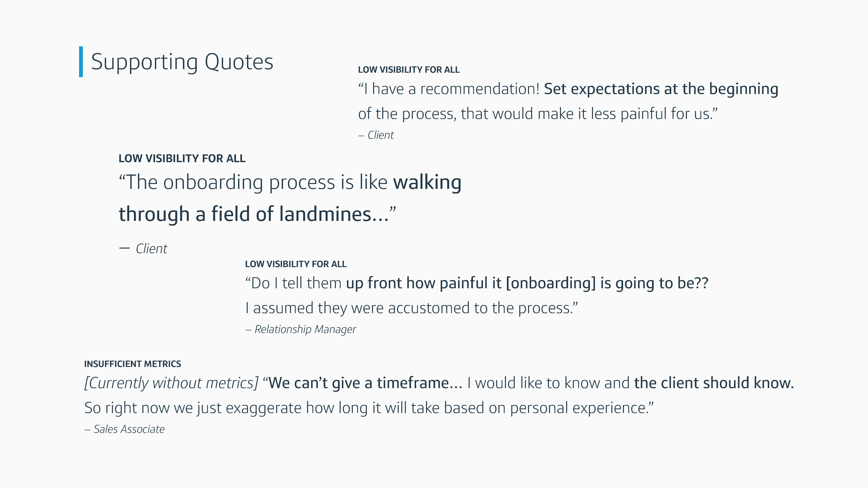Click the Client attribution under the recommendation quote
Viewport: 868px width, 488px height.
[x=376, y=135]
